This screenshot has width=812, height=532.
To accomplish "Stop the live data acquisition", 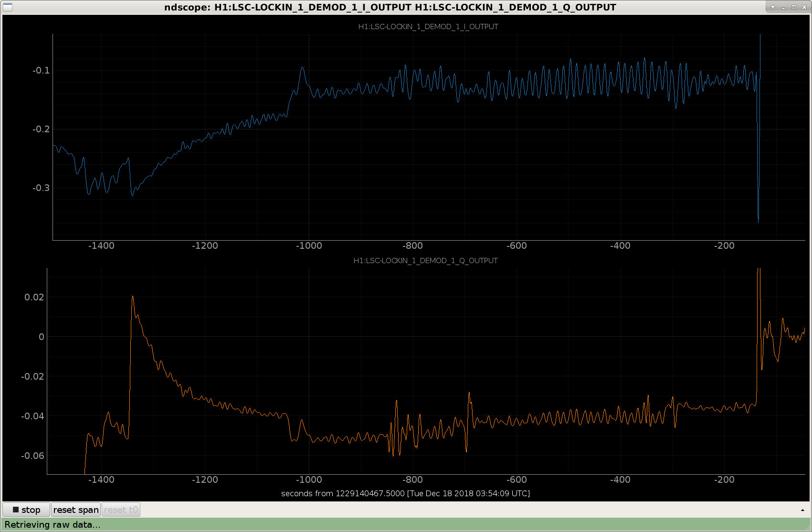I will click(26, 510).
